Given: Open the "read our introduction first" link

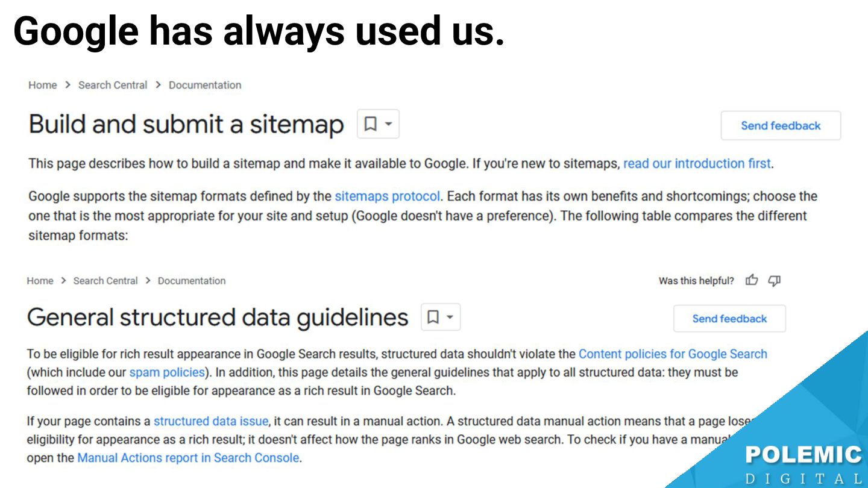Looking at the screenshot, I should (x=697, y=163).
